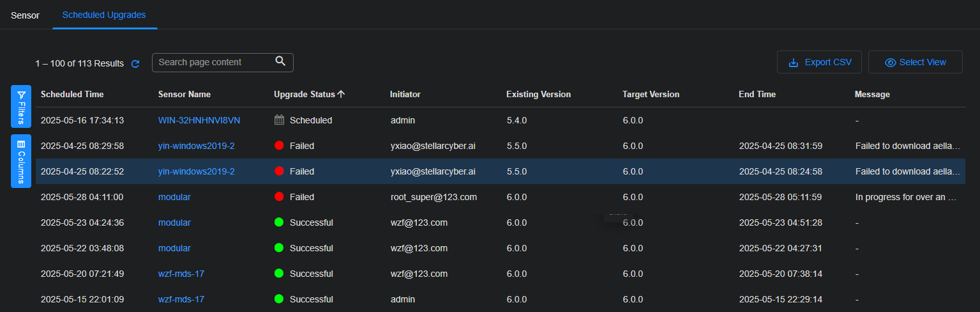Click the calendar icon beside Scheduled status

coord(279,120)
